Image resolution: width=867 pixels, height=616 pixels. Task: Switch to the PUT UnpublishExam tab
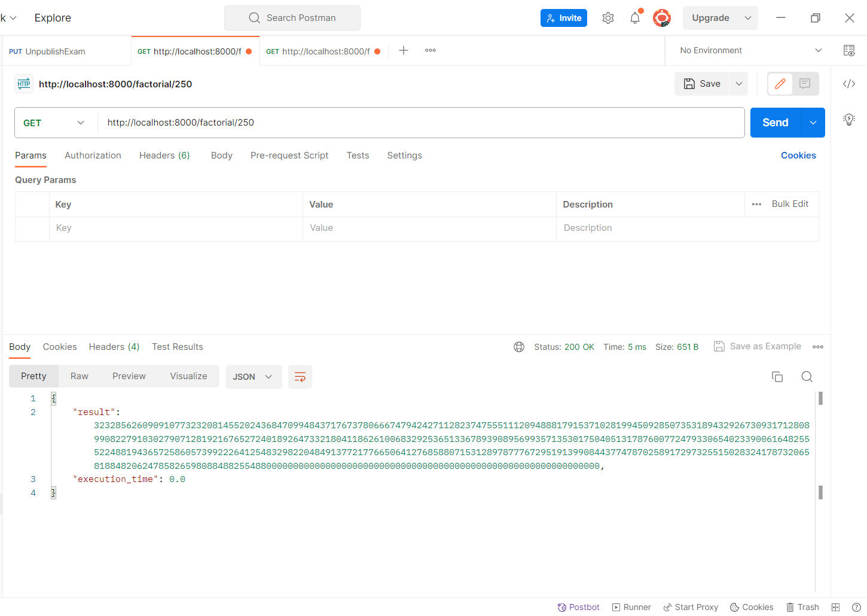point(66,51)
